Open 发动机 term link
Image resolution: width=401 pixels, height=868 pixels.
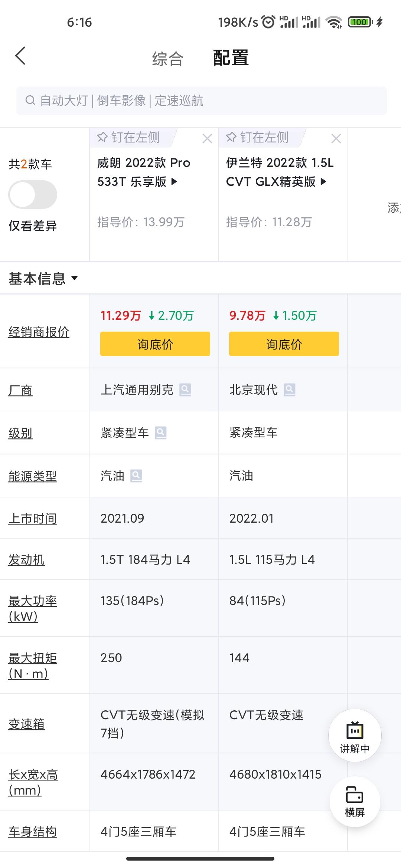click(x=27, y=559)
